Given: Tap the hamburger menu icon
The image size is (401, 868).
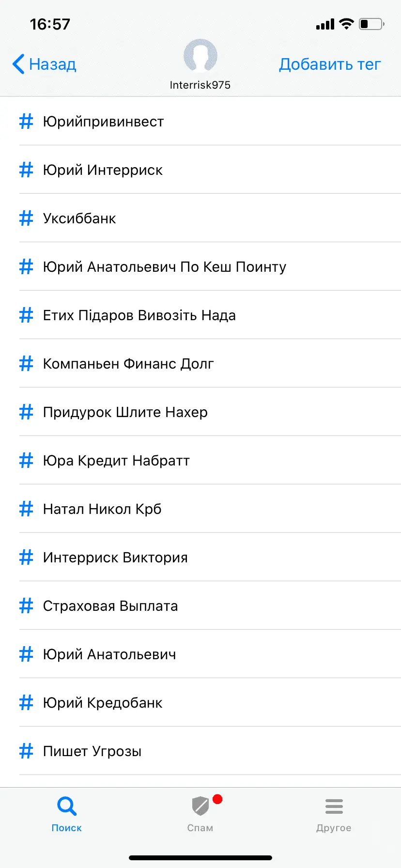Looking at the screenshot, I should tap(334, 806).
